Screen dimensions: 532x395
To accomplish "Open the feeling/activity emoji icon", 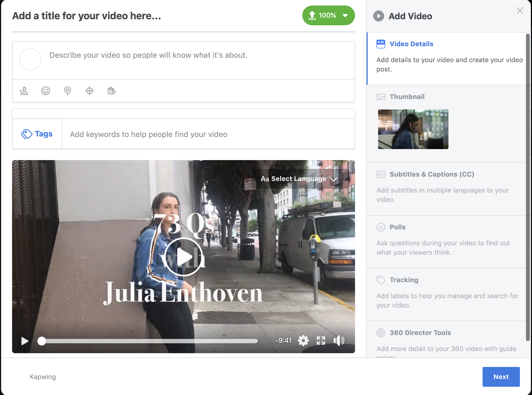I will click(x=46, y=91).
